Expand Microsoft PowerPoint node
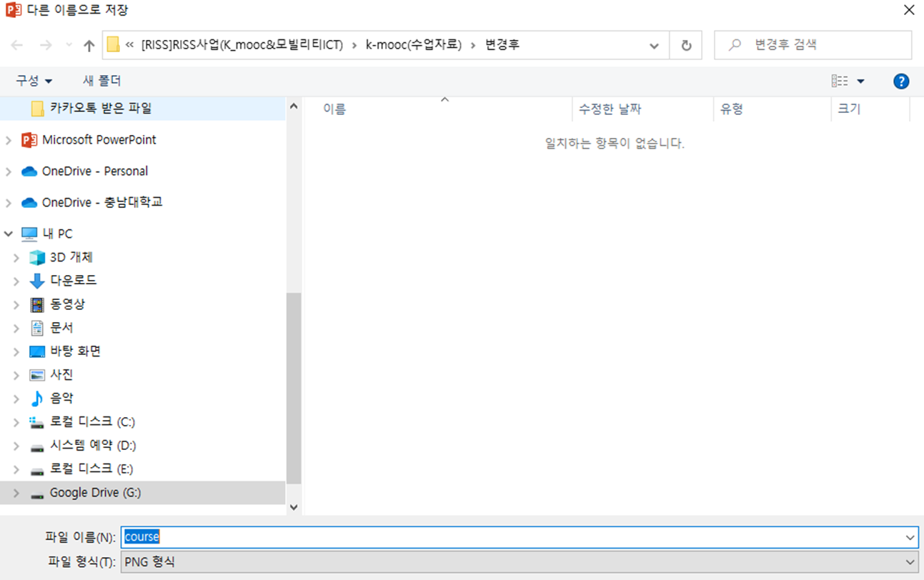The width and height of the screenshot is (924, 580). pyautogui.click(x=9, y=140)
